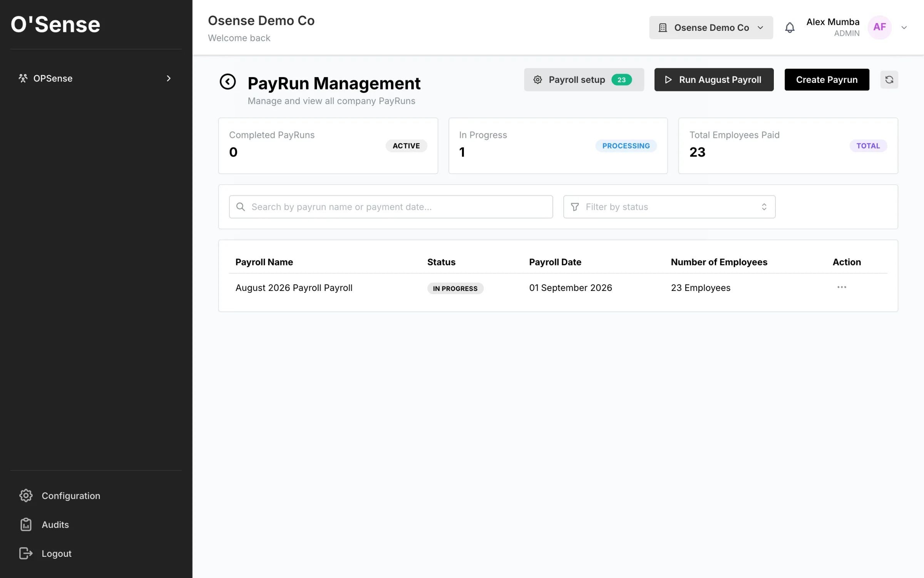Open the Osense Demo Co company switcher
The image size is (924, 578).
[711, 28]
